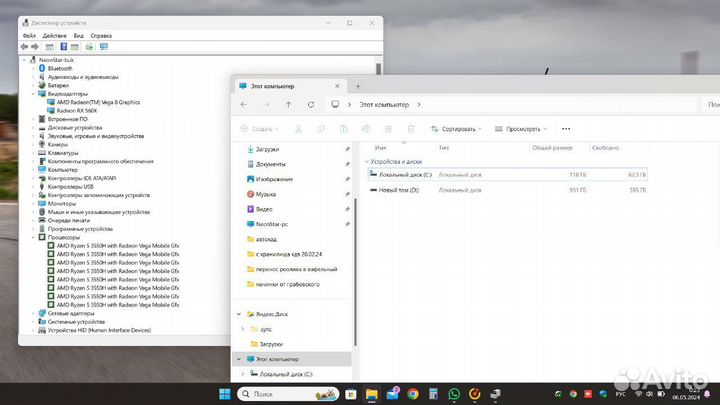This screenshot has width=720, height=405.
Task: Click Этот компьютер in address bar
Action: [x=384, y=105]
